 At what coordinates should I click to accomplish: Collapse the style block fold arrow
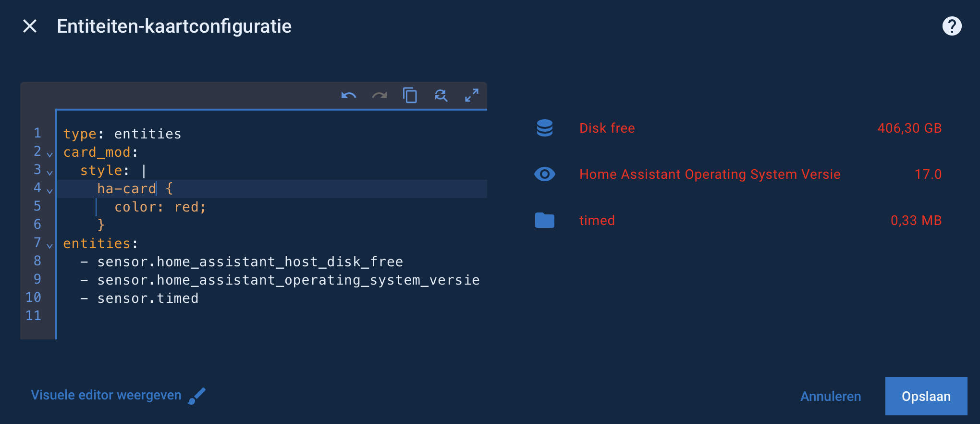(x=49, y=172)
